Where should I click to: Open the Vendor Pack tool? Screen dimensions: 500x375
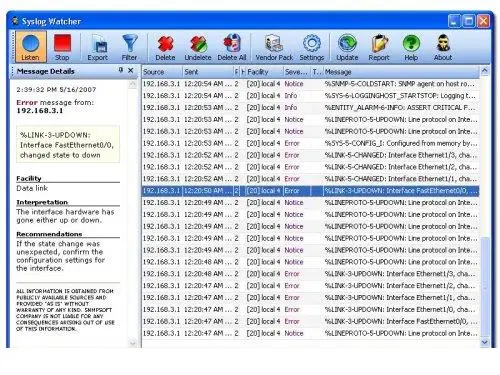[x=274, y=47]
